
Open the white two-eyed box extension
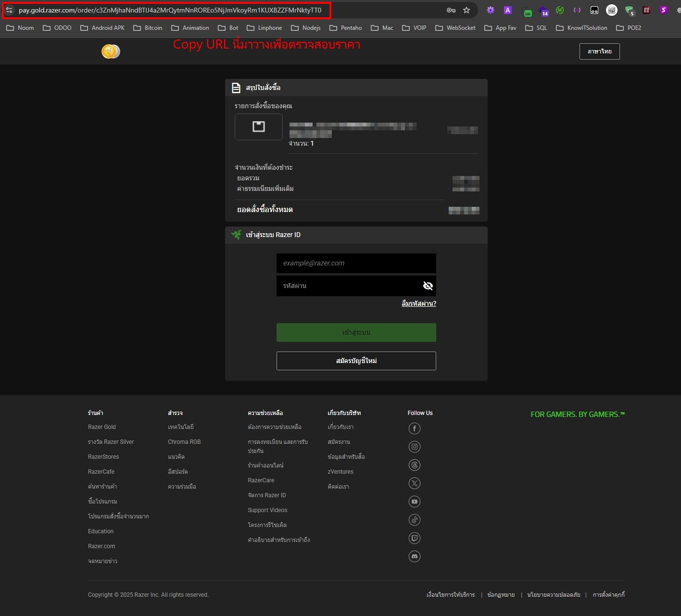click(594, 10)
